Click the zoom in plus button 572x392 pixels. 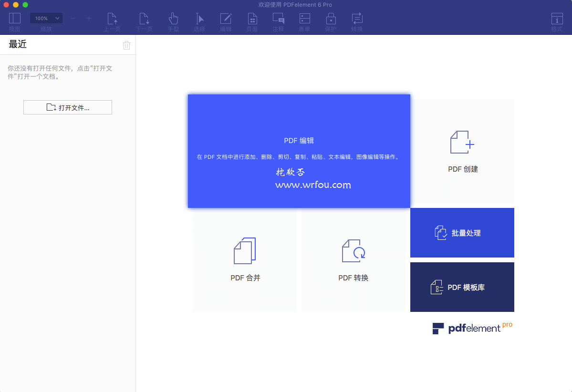(89, 18)
